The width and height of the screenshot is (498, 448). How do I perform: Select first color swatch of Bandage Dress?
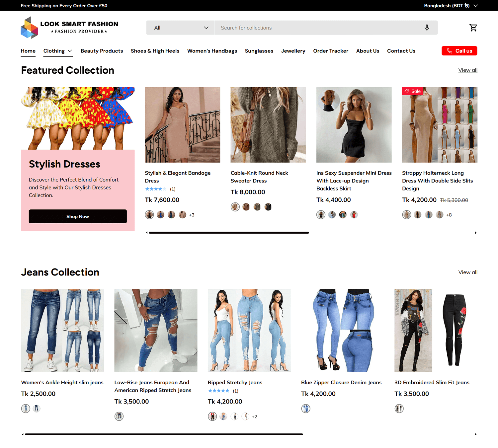149,215
